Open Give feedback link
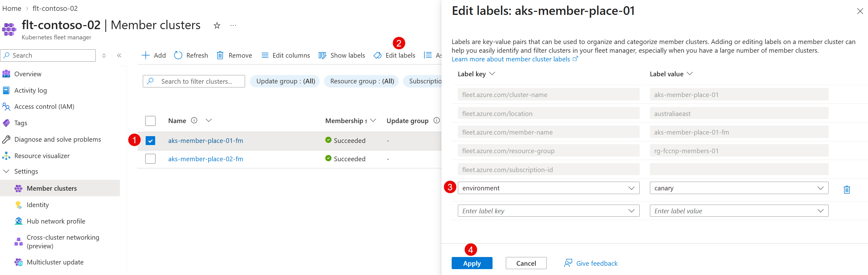 (597, 263)
